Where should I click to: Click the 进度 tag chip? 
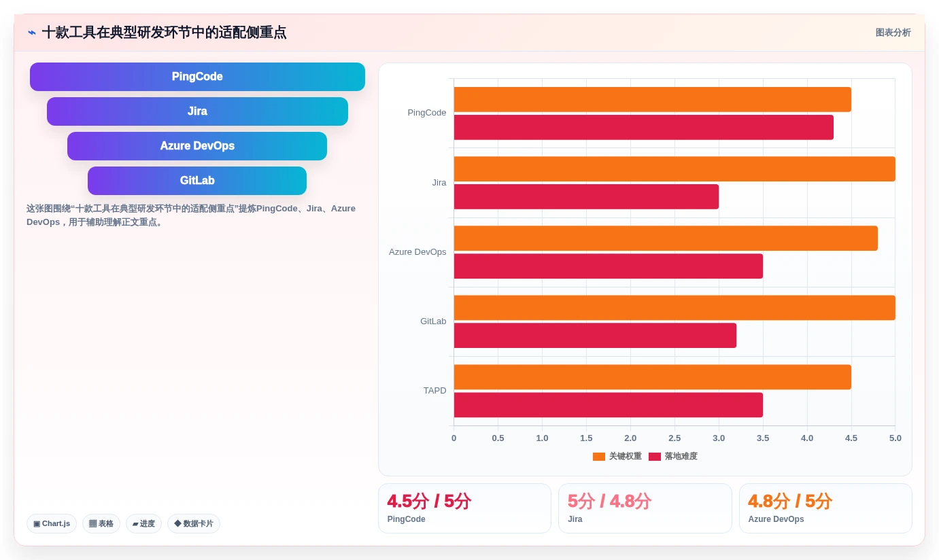pos(143,523)
